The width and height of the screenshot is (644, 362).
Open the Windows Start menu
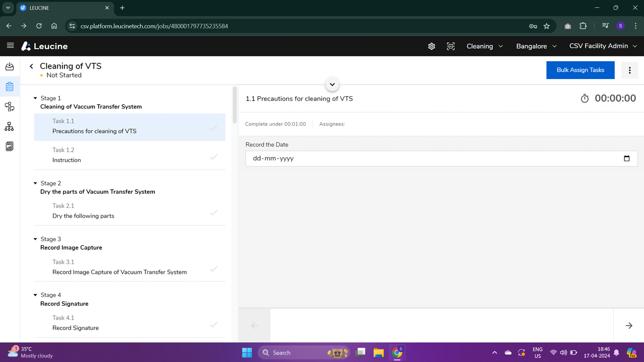pyautogui.click(x=247, y=352)
